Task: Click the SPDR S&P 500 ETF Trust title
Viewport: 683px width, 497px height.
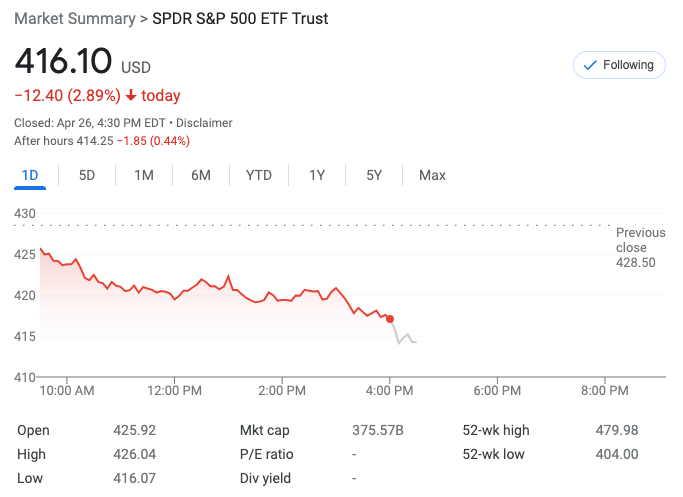Action: pos(240,19)
